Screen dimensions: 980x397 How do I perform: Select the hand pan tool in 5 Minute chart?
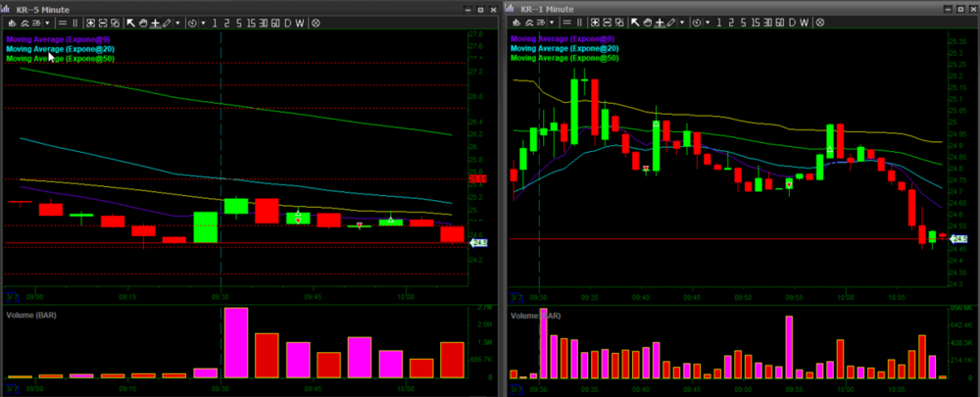143,22
